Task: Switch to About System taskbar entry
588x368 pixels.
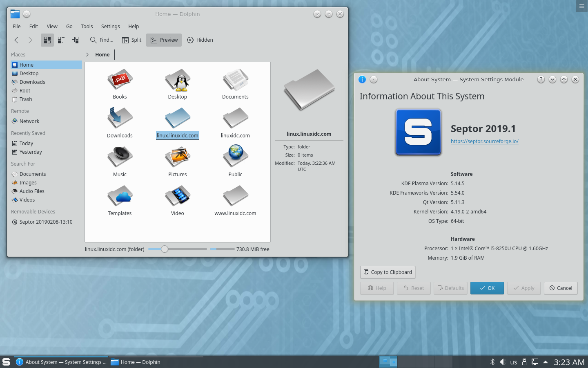Action: pos(61,362)
